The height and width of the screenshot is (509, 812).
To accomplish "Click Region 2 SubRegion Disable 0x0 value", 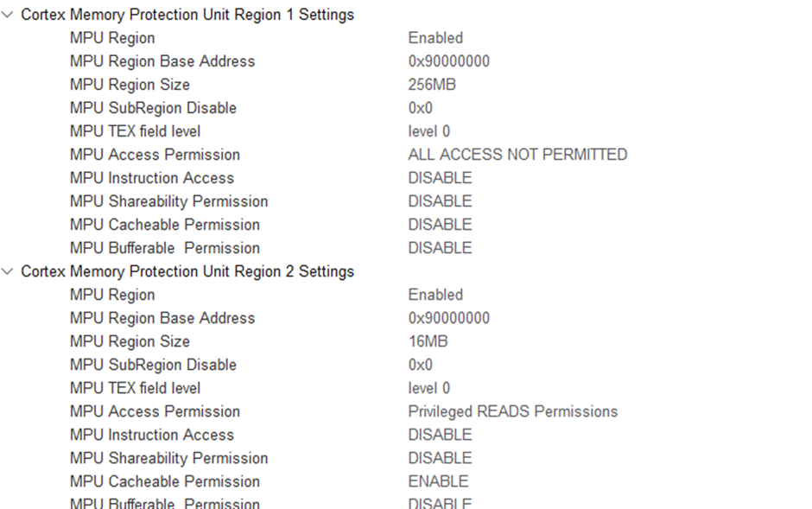I will click(x=420, y=365).
